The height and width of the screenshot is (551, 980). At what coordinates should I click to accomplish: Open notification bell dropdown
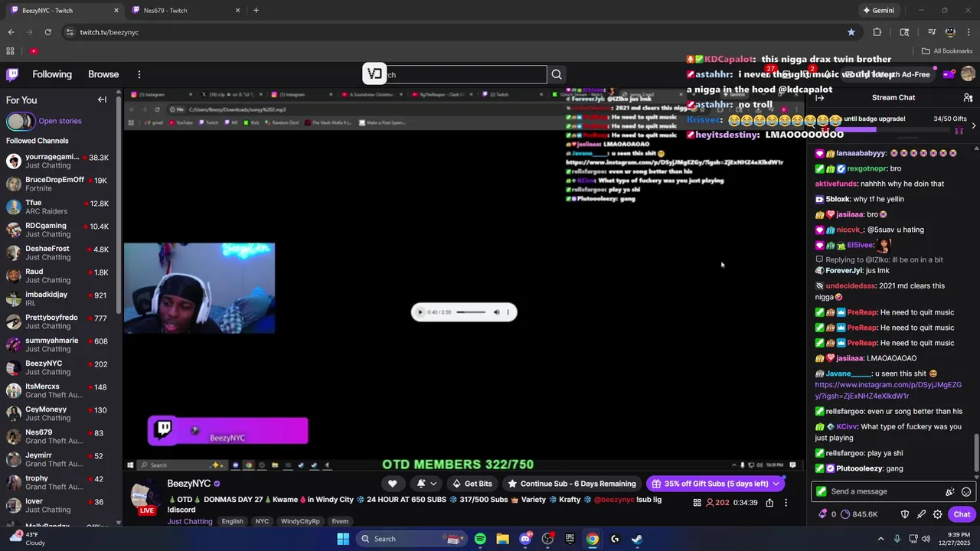tap(426, 484)
